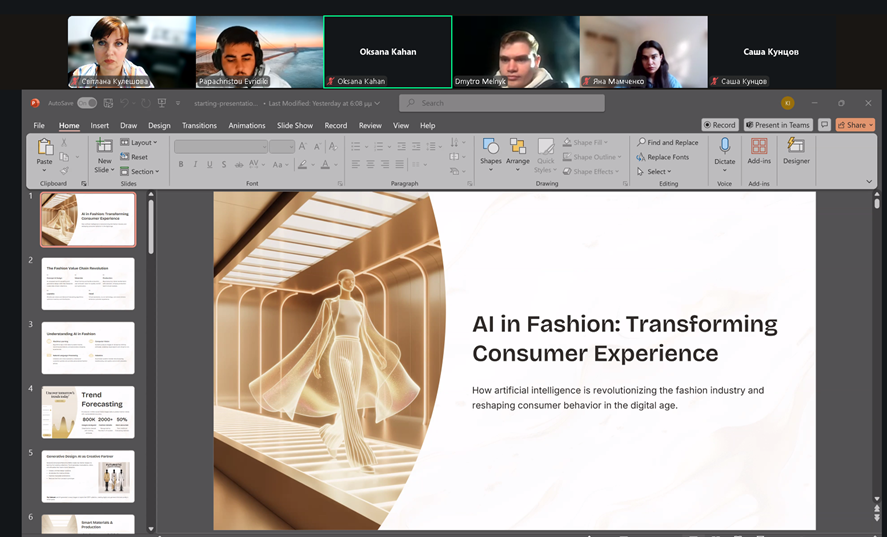Expand the Layout dropdown
This screenshot has height=537, width=887.
point(139,142)
